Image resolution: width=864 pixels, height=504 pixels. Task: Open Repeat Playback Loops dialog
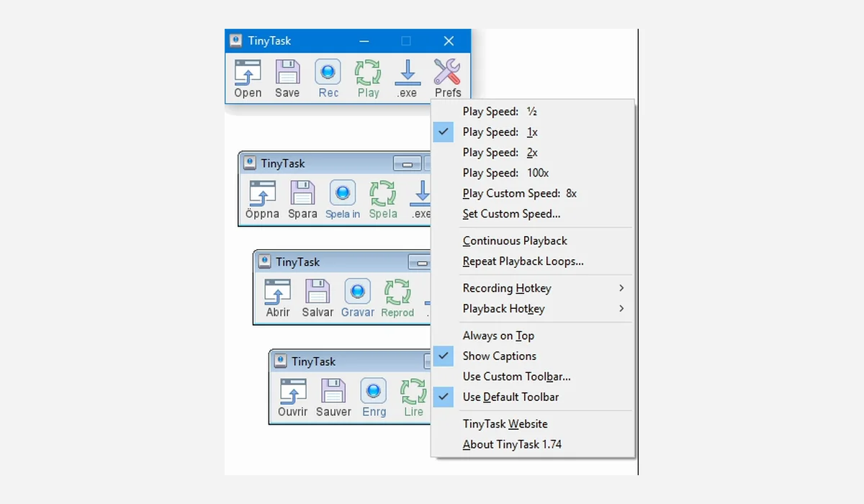533,261
